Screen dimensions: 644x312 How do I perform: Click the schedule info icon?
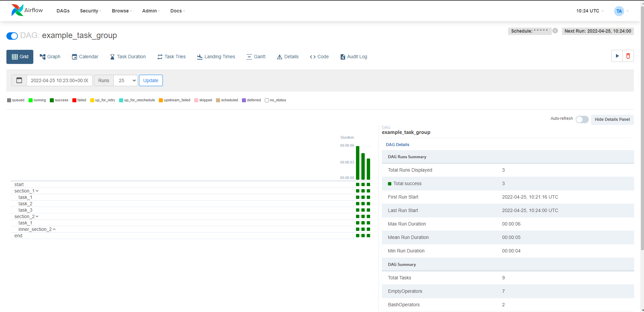coord(555,31)
